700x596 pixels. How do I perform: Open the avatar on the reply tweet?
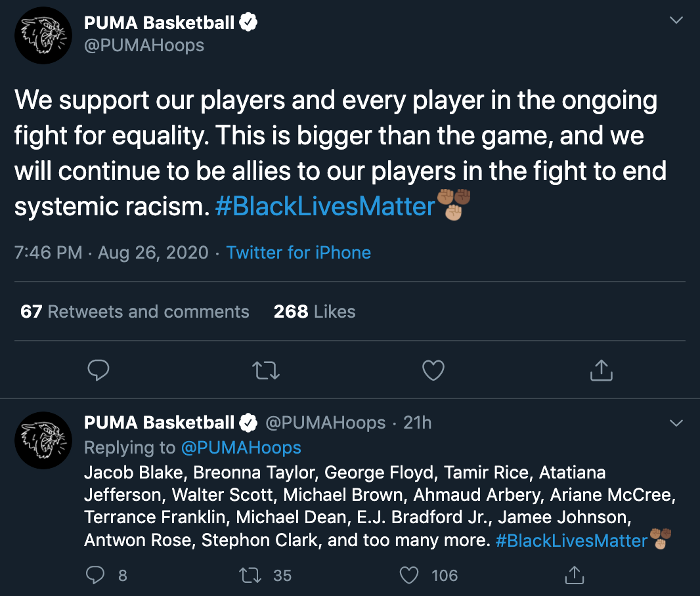[43, 440]
